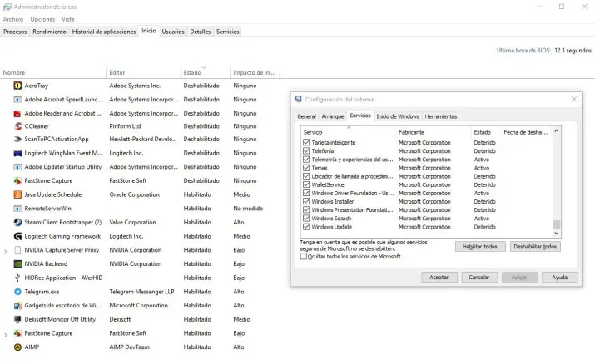The width and height of the screenshot is (595, 364).
Task: Sort by Impacto de inicio column header
Action: tap(255, 72)
